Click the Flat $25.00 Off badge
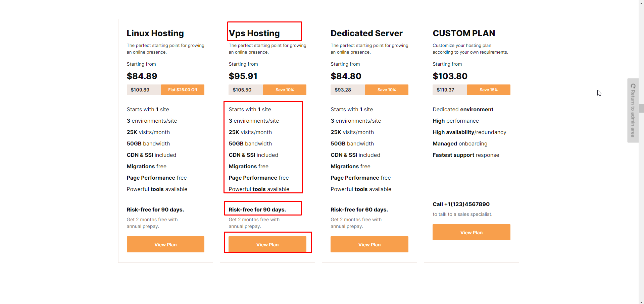644x304 pixels. 183,90
